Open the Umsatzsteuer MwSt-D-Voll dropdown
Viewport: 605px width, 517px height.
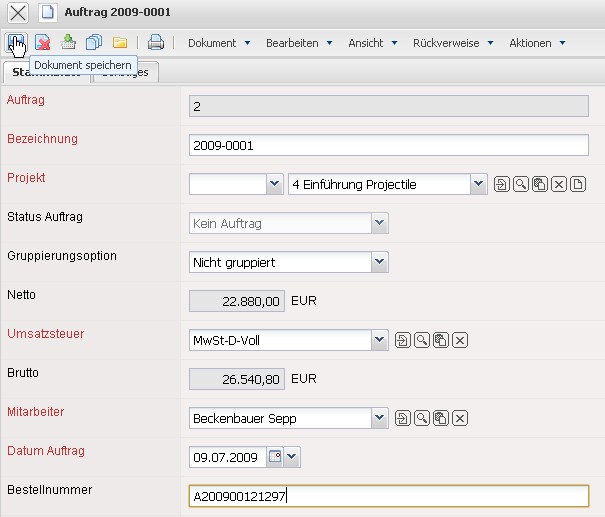[x=379, y=341]
